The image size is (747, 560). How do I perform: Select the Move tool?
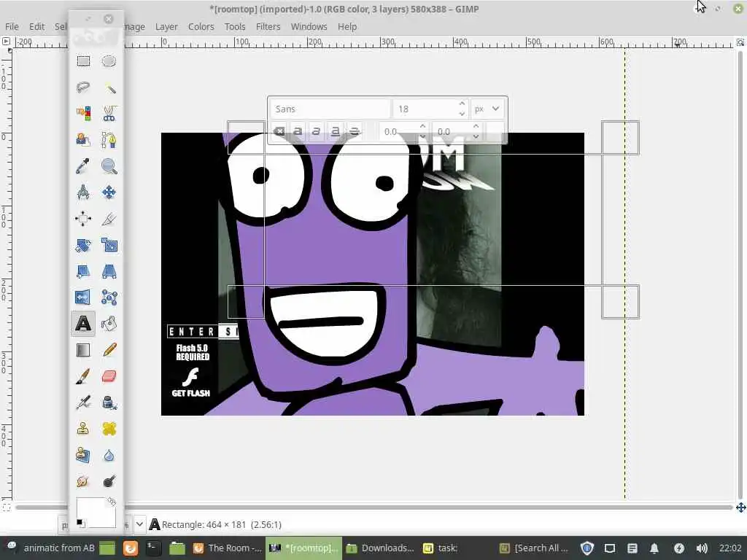109,192
